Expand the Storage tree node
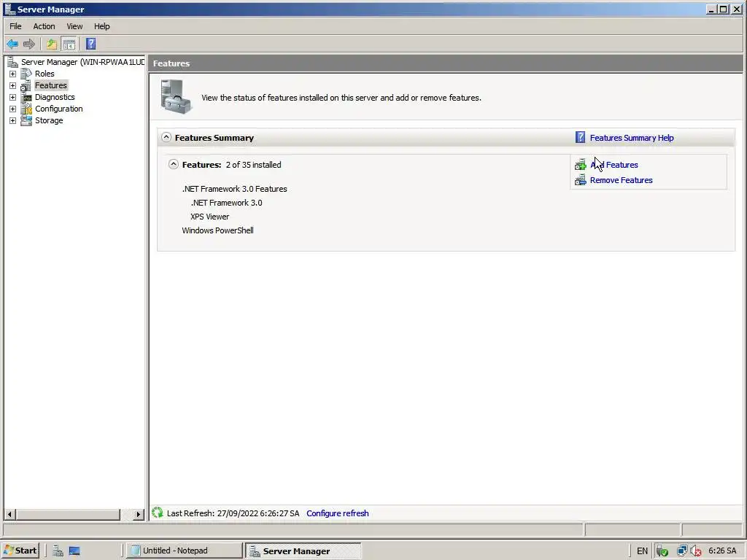The height and width of the screenshot is (560, 747). click(13, 120)
